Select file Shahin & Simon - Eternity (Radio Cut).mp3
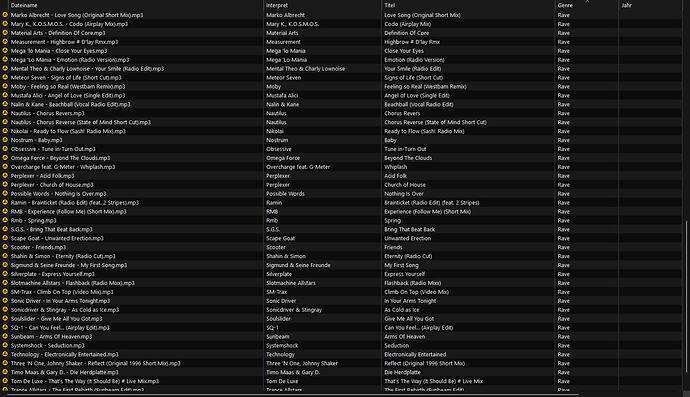The image size is (690, 397). [x=63, y=256]
